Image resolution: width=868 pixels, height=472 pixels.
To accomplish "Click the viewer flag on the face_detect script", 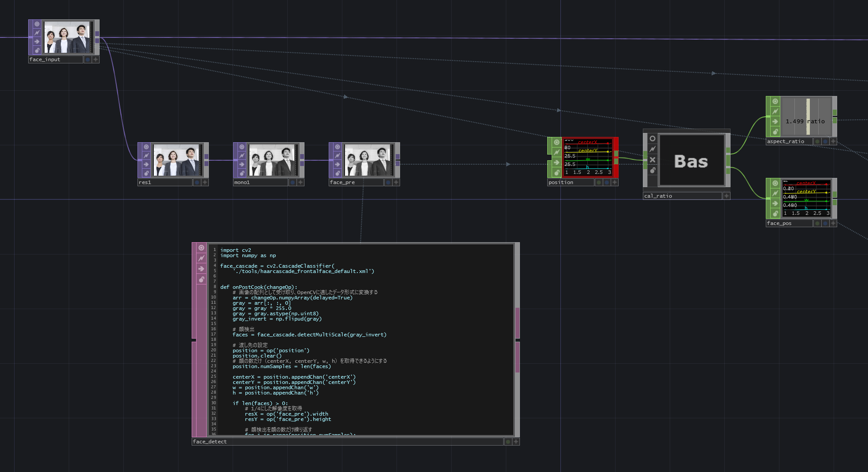I will [x=201, y=248].
